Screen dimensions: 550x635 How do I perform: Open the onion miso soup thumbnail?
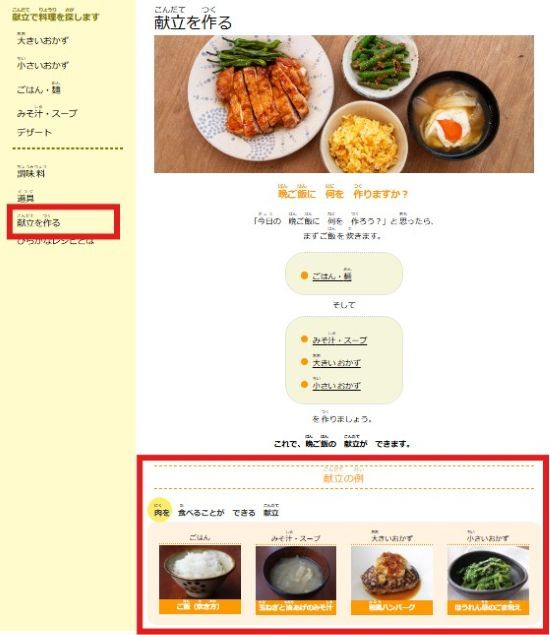pyautogui.click(x=296, y=573)
